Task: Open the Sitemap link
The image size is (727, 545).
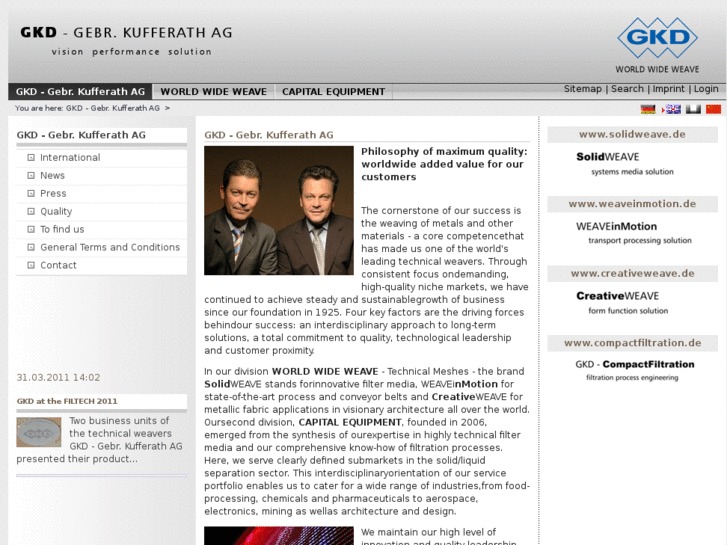Action: [x=582, y=89]
